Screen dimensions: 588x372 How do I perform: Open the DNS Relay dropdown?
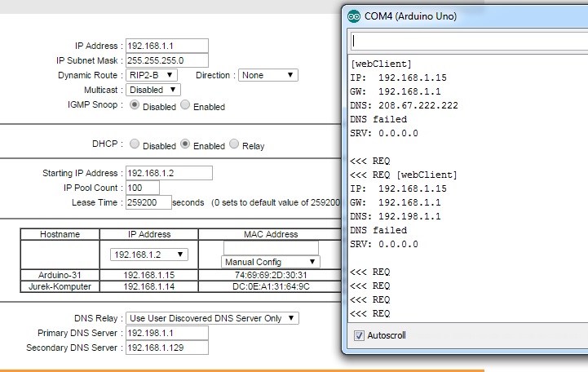212,318
